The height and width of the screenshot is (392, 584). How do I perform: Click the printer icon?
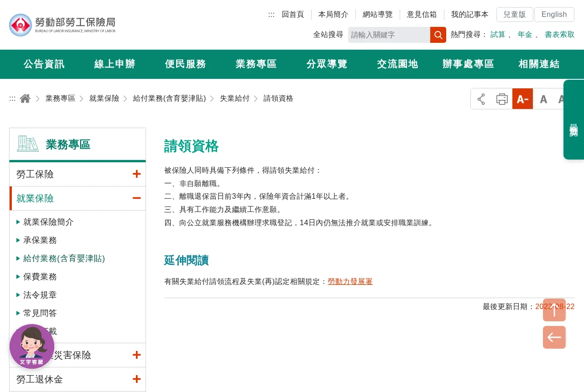pyautogui.click(x=502, y=99)
